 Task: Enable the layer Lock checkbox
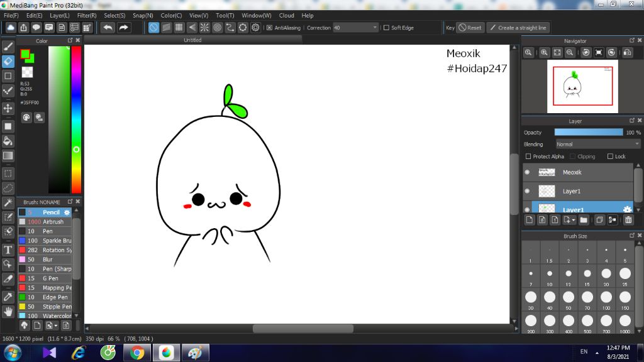point(610,156)
